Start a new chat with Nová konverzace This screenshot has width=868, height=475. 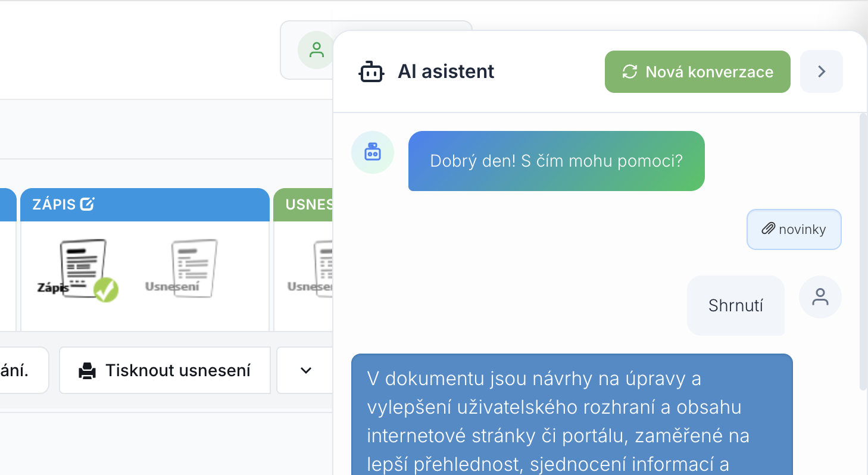[x=697, y=72]
